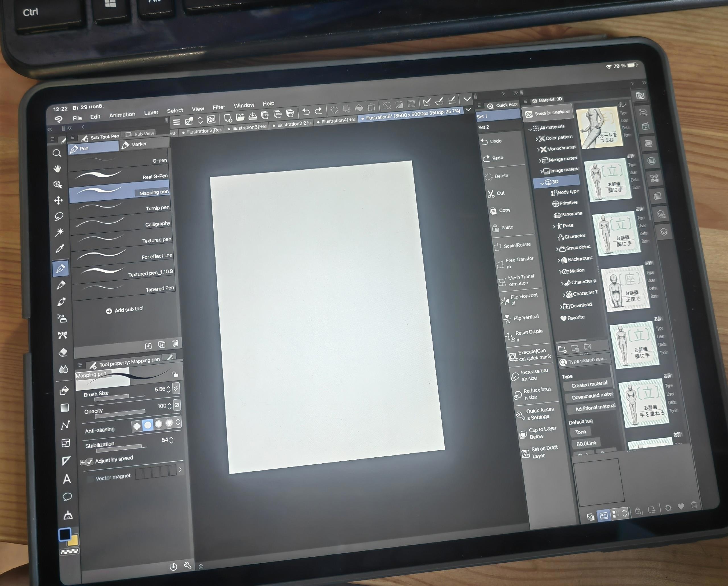The width and height of the screenshot is (728, 586).
Task: Expand the Pose folder in material tree
Action: click(x=554, y=227)
